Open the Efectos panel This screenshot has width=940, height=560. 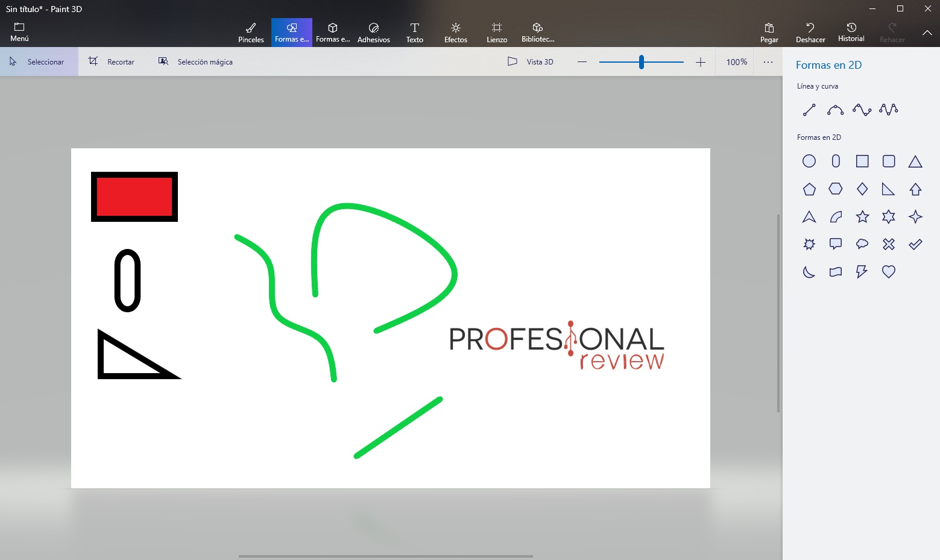[455, 31]
